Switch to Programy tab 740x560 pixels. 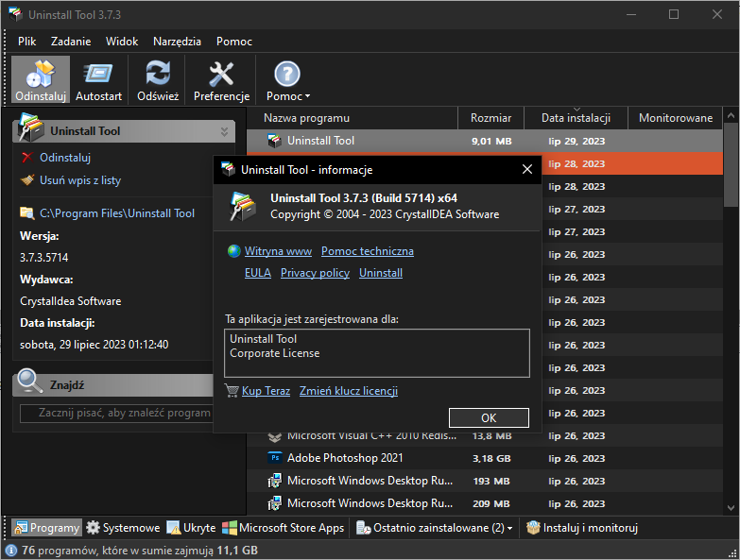pyautogui.click(x=46, y=528)
